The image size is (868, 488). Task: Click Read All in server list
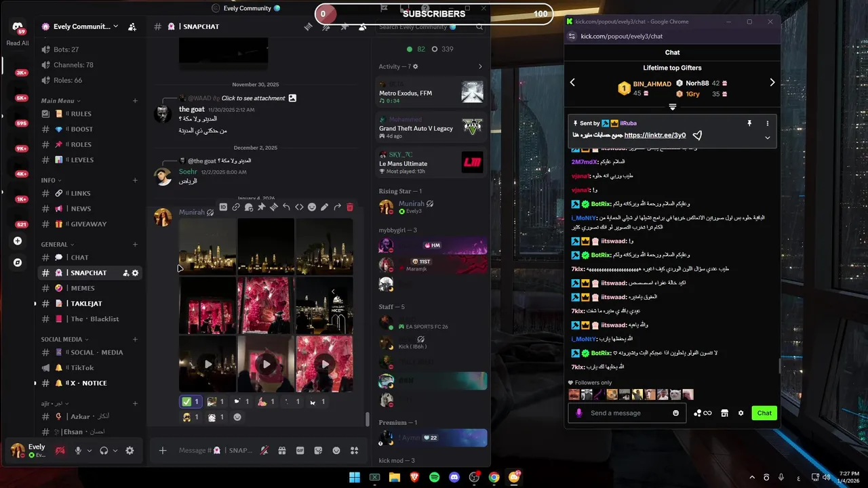[x=18, y=43]
